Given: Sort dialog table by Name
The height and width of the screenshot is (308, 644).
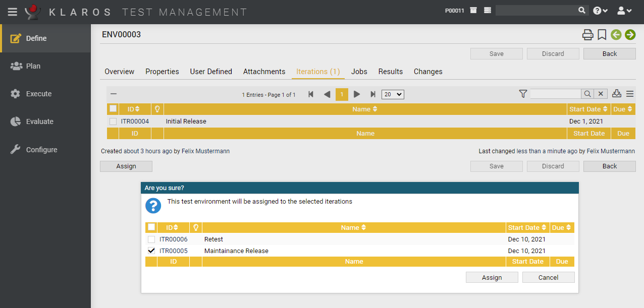Looking at the screenshot, I should [353, 228].
